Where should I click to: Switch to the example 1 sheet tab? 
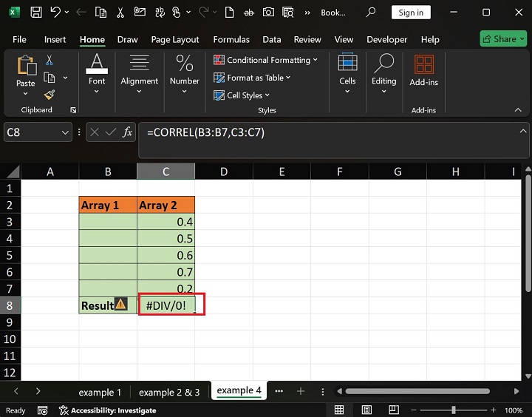tap(99, 392)
